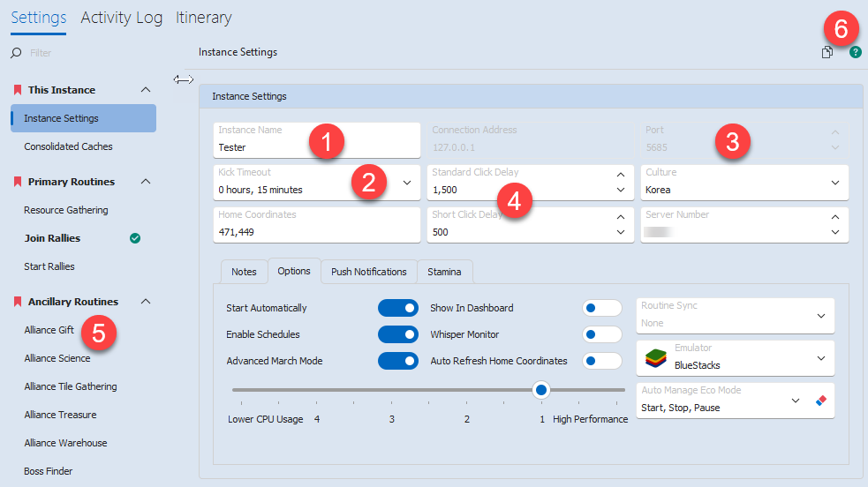Click the magnifier icon in the Filter box
Viewport: 868px width, 487px height.
pyautogui.click(x=16, y=53)
